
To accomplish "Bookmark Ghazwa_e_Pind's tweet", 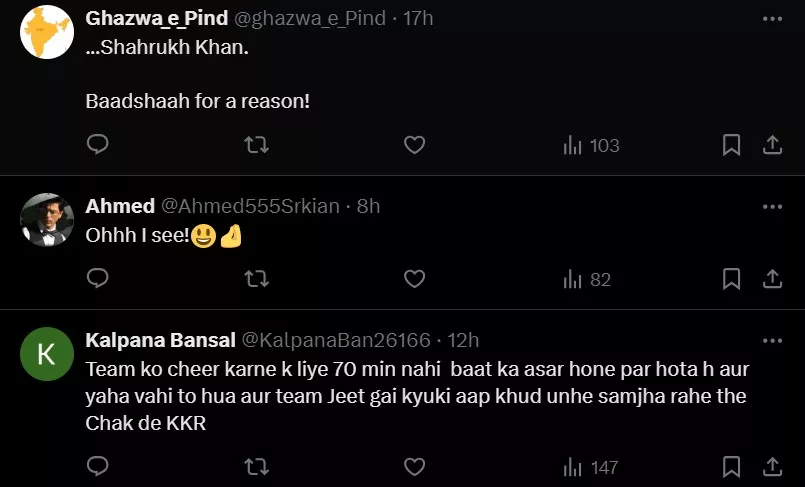I will coord(731,145).
